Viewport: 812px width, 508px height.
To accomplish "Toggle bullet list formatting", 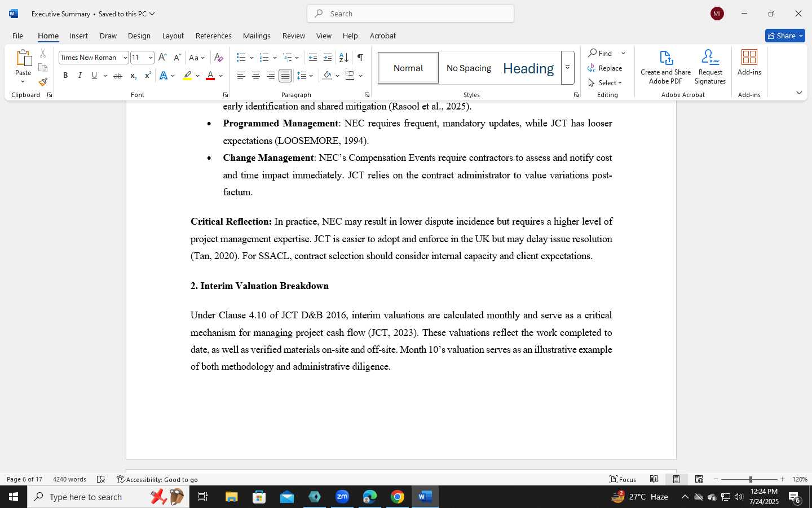I will click(241, 58).
